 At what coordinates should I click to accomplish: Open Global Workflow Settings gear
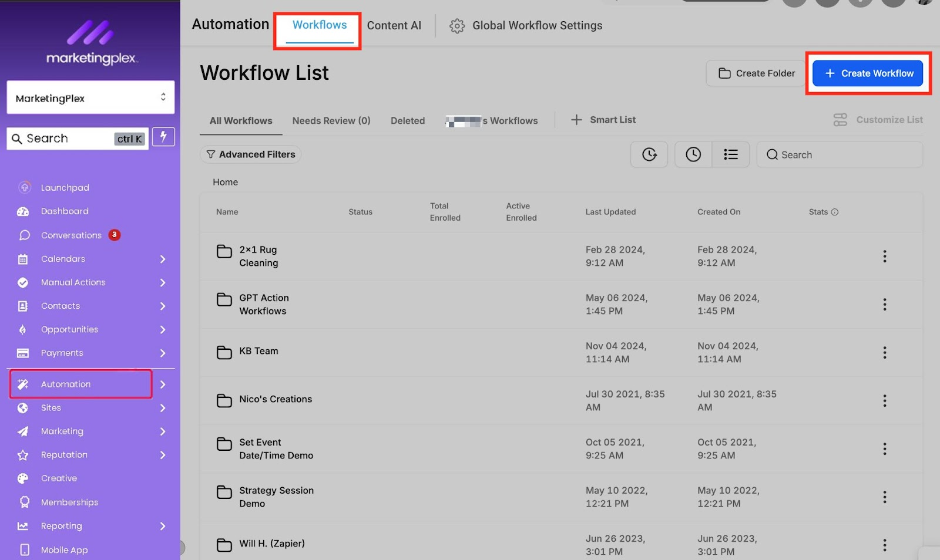coord(456,26)
